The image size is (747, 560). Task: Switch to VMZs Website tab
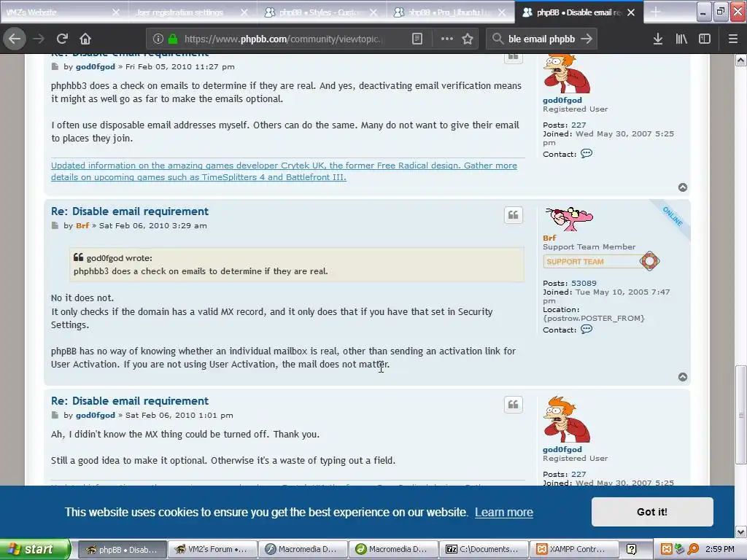click(x=57, y=12)
